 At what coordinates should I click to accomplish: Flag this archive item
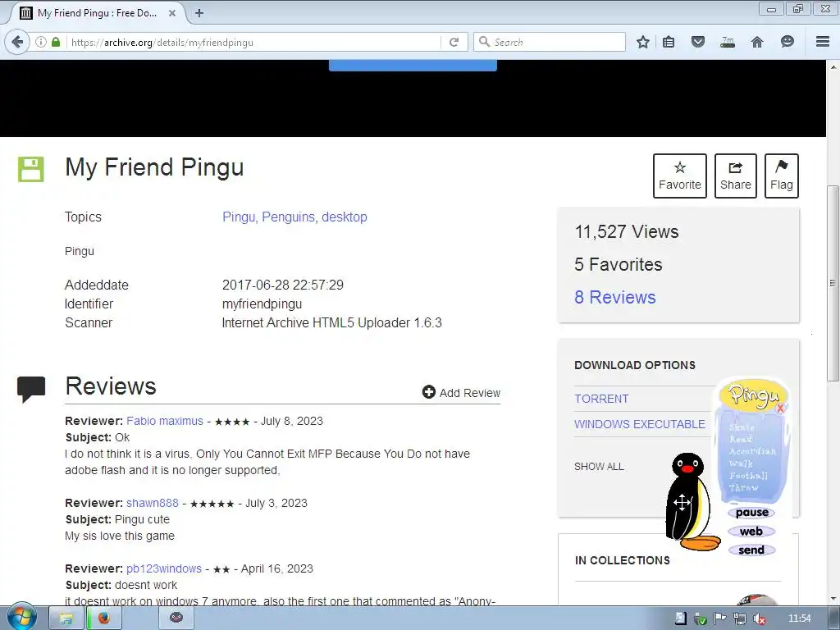click(782, 176)
